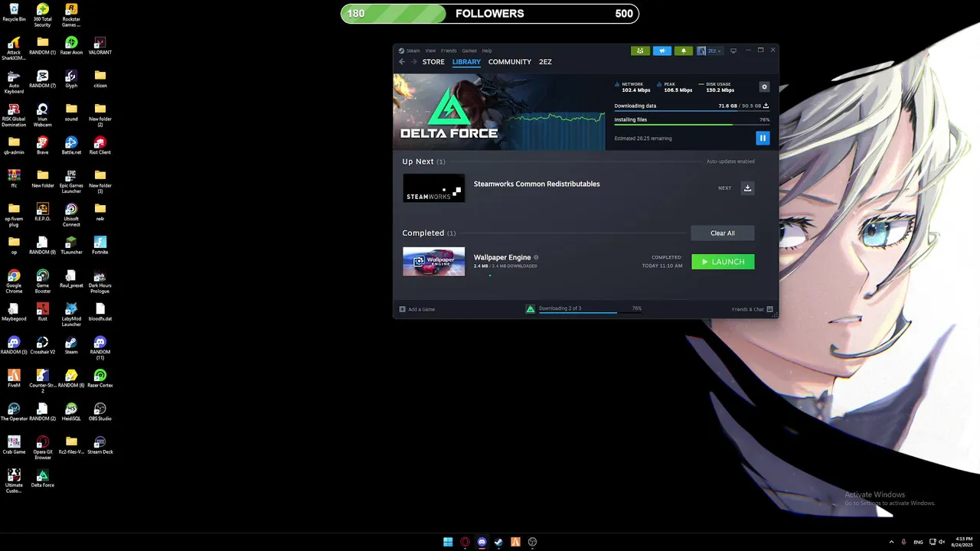This screenshot has height=551, width=980.
Task: Select the Recycle Bin desktop icon
Action: coord(14,12)
